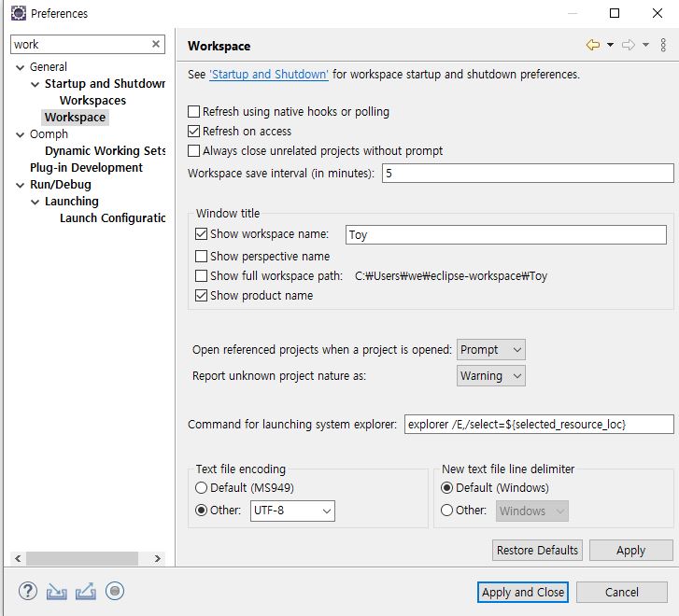The image size is (679, 616).
Task: Enable Always close unrelated projects without prompt
Action: pos(193,150)
